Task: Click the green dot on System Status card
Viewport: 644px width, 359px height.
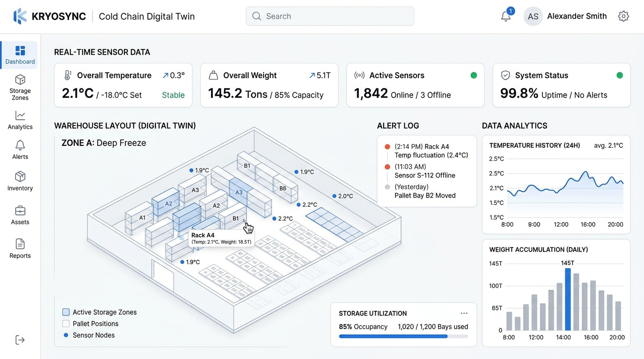Action: pyautogui.click(x=620, y=75)
